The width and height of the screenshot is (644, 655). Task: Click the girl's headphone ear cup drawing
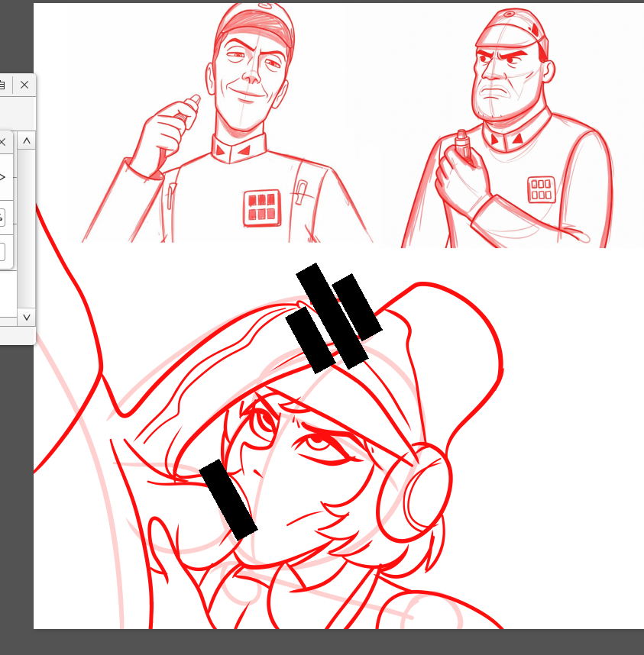415,493
